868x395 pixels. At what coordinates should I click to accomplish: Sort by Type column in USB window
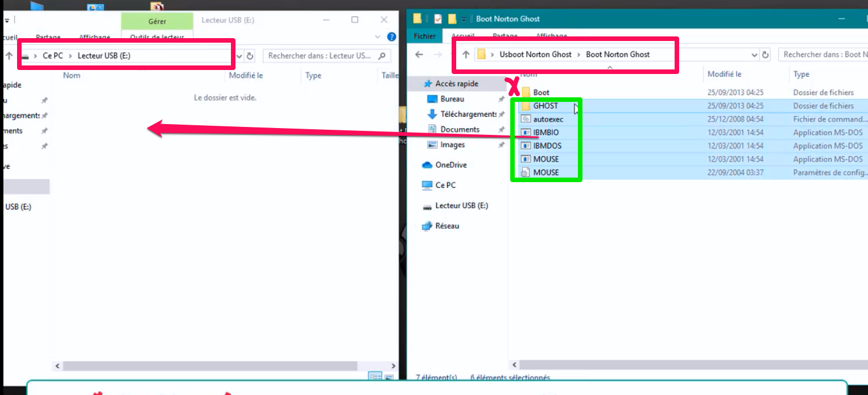click(x=313, y=75)
